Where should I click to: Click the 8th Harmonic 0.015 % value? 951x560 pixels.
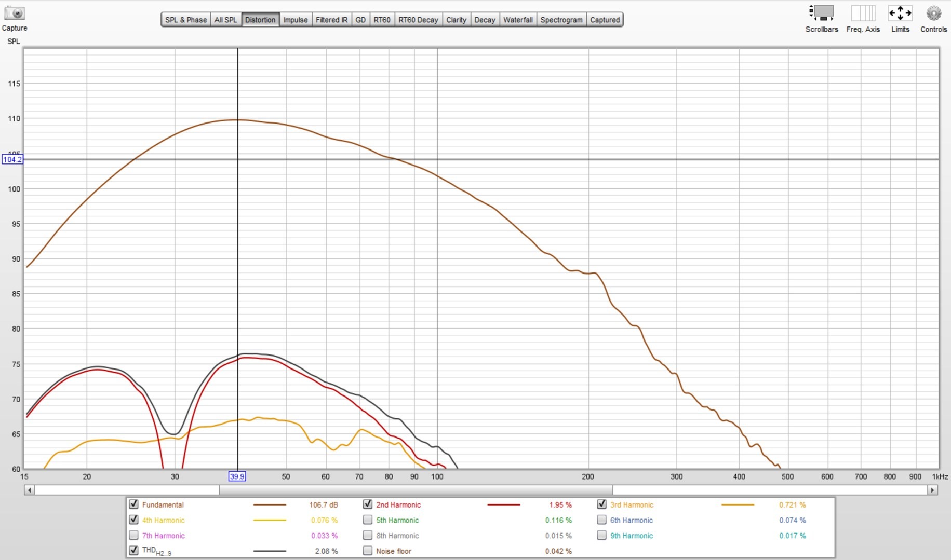[x=558, y=536]
